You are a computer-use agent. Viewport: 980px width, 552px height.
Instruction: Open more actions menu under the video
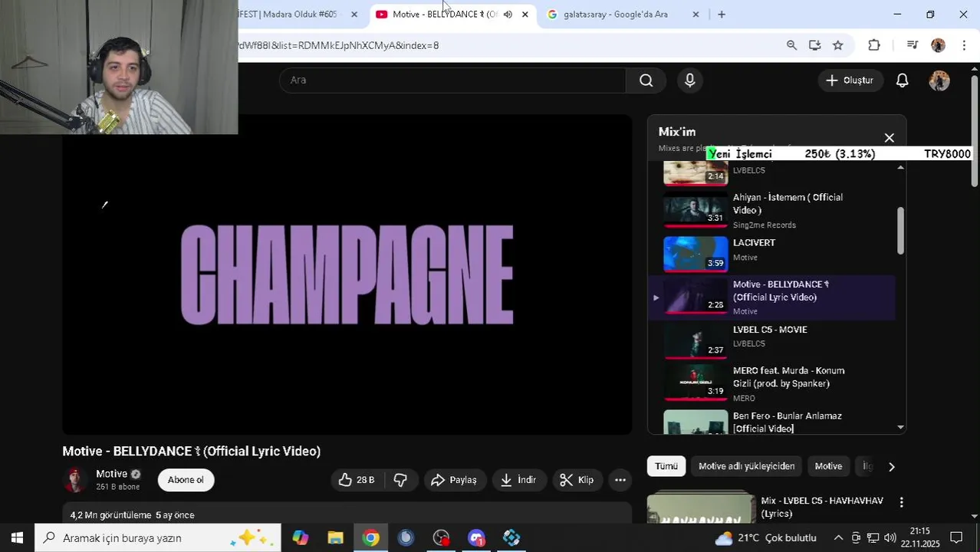[620, 480]
